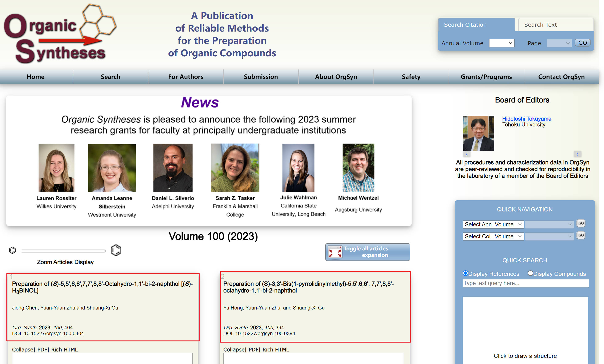Click the red arrows expansion icon
Image resolution: width=604 pixels, height=364 pixels.
tap(335, 252)
